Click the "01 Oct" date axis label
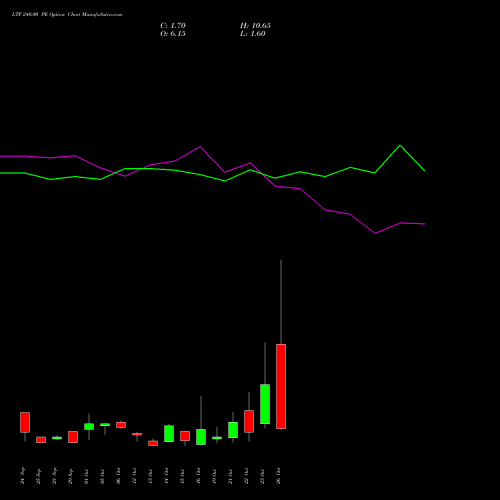500x500 pixels. tap(87, 476)
